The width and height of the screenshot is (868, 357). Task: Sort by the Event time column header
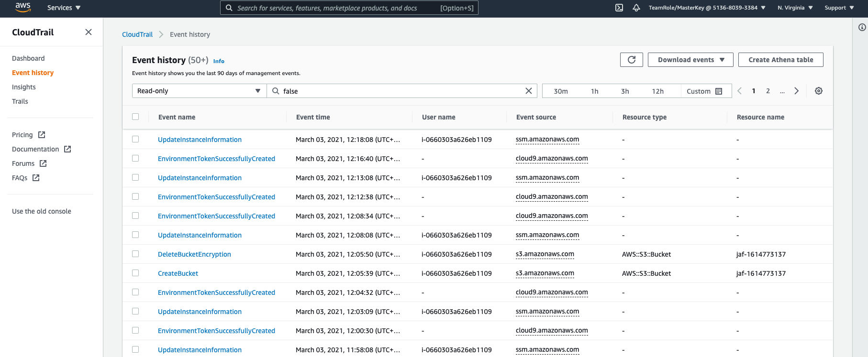pyautogui.click(x=313, y=117)
